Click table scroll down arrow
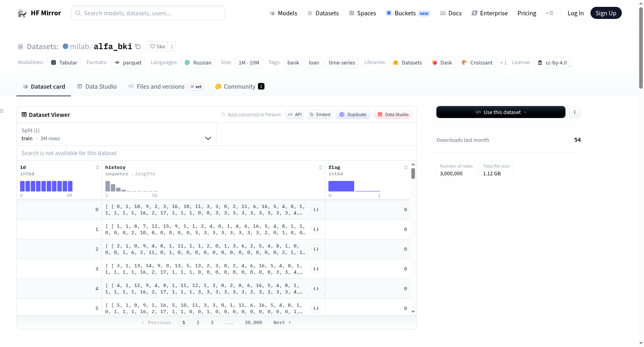 413,312
